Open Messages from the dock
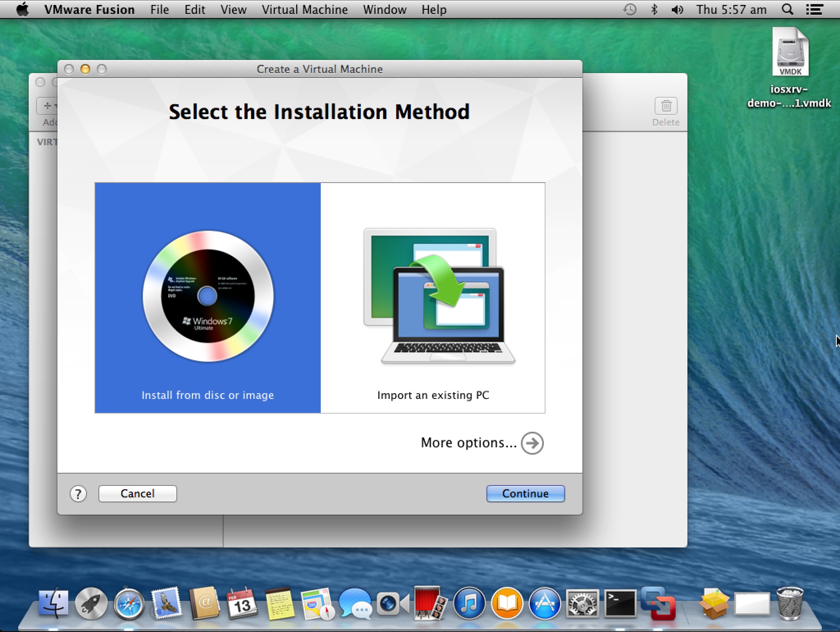The image size is (840, 632). 355,604
